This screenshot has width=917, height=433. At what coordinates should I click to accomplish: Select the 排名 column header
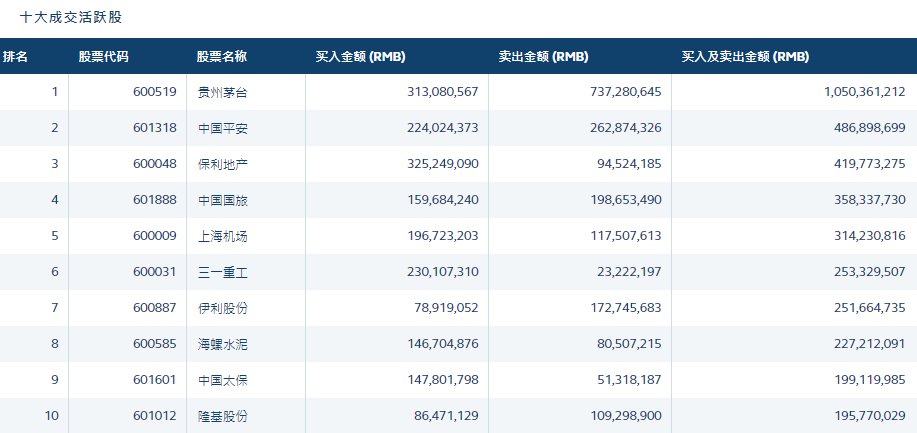pyautogui.click(x=15, y=57)
